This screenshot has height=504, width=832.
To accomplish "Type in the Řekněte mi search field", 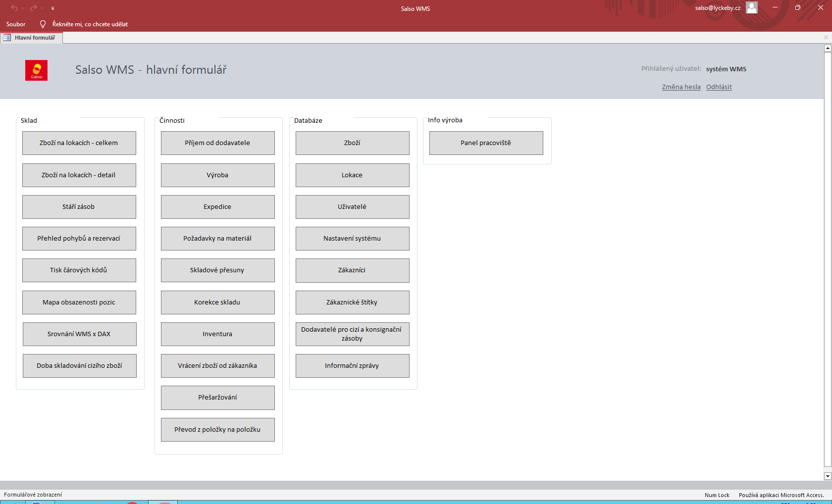I will coord(90,24).
